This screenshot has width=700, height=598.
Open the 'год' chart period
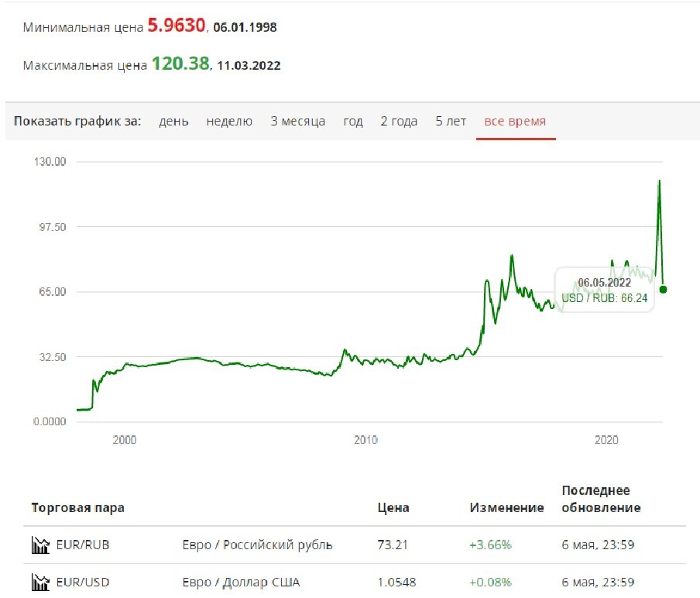click(352, 121)
